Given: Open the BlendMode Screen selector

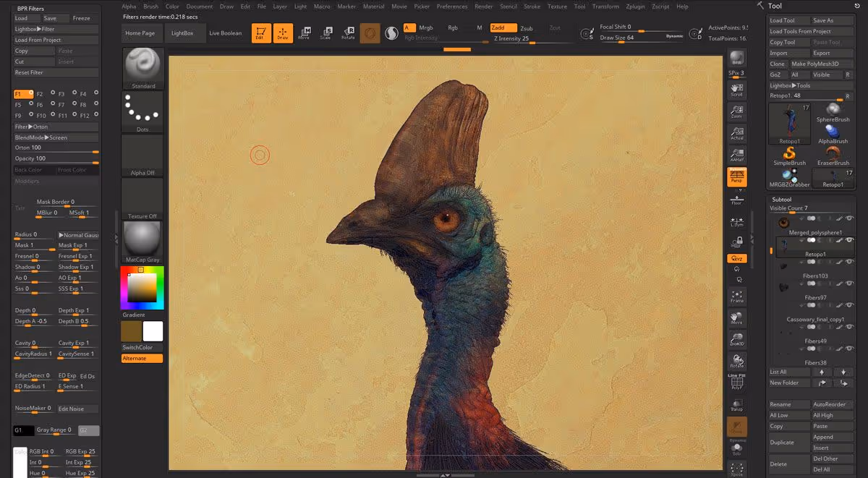Looking at the screenshot, I should [x=56, y=137].
